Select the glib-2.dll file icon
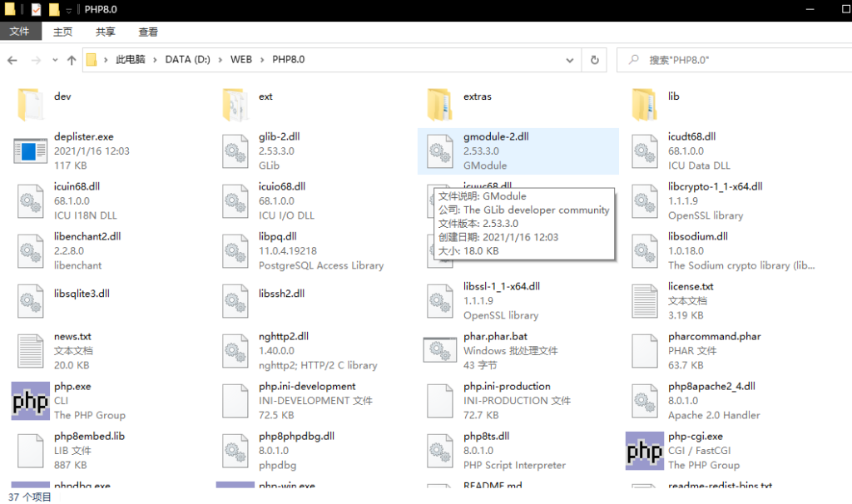Screen dimensions: 852x504 [235, 151]
